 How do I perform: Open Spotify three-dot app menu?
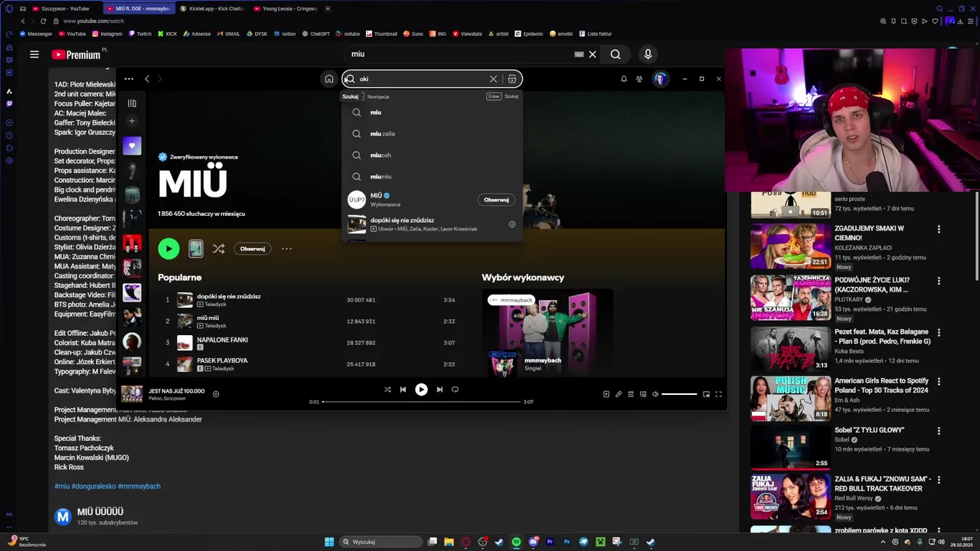[x=129, y=79]
